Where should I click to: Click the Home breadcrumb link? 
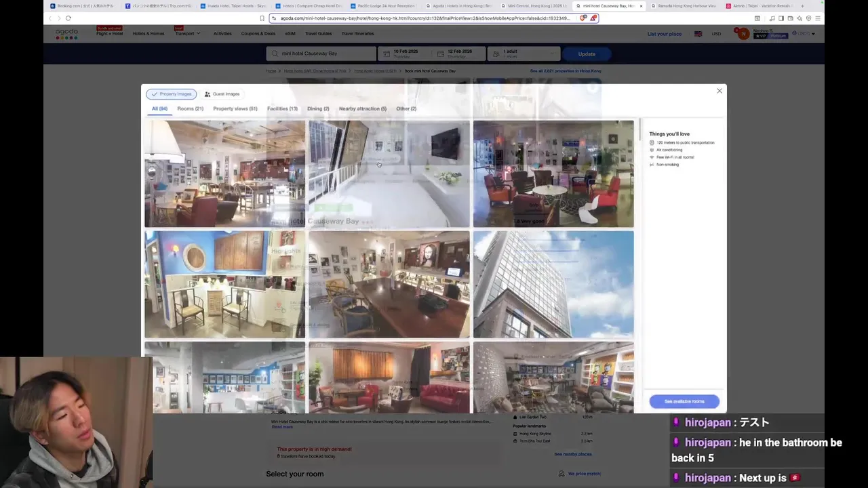tap(271, 71)
